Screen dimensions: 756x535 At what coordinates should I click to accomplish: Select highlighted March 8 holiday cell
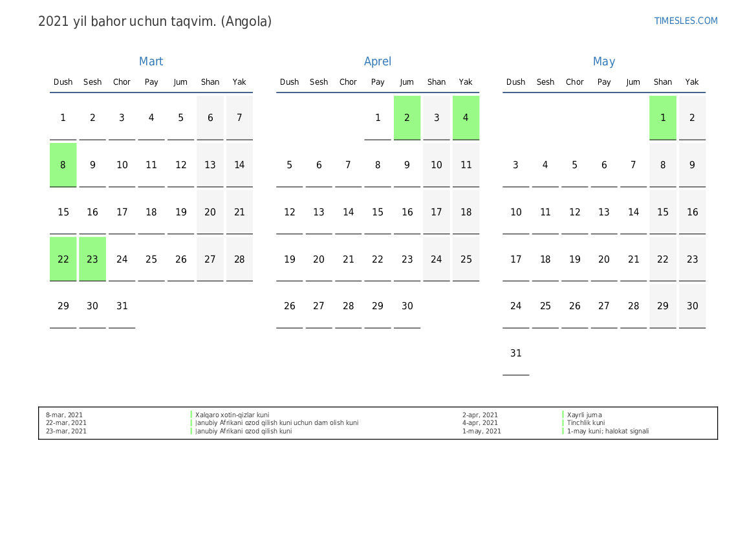coord(63,165)
